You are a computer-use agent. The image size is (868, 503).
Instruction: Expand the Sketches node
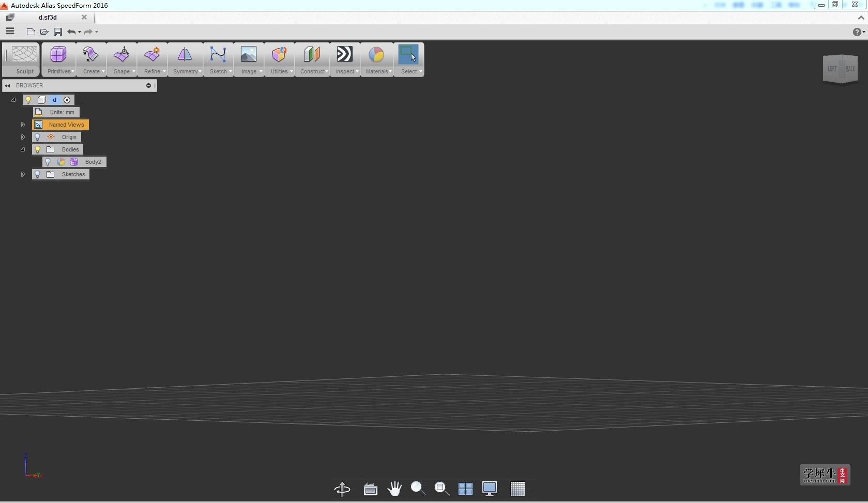click(x=23, y=174)
